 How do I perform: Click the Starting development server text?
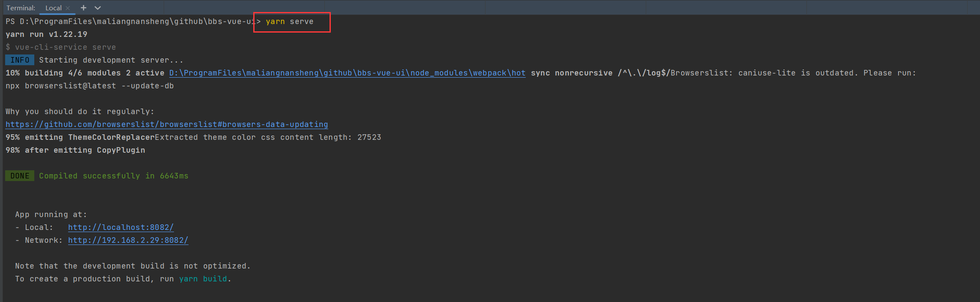click(111, 60)
